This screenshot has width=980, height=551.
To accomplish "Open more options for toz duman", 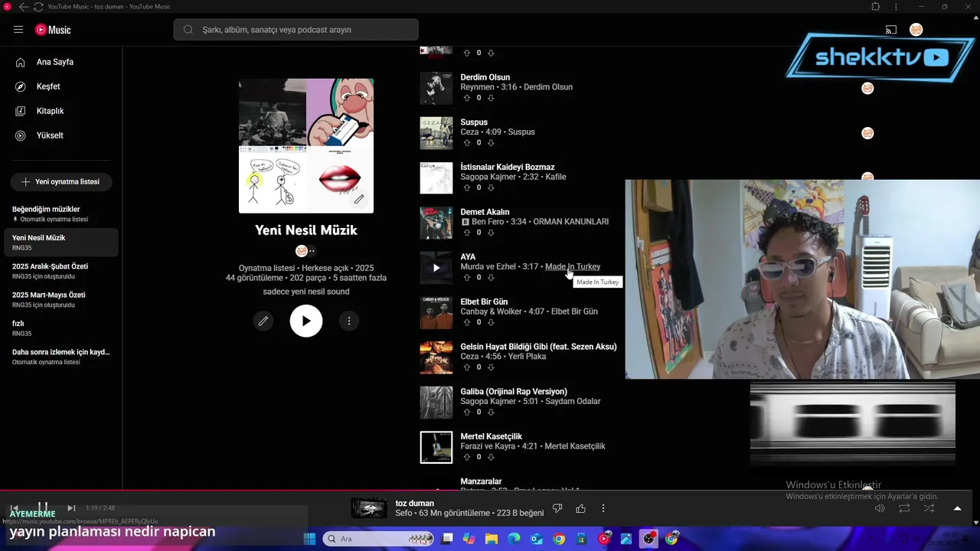I will click(603, 508).
